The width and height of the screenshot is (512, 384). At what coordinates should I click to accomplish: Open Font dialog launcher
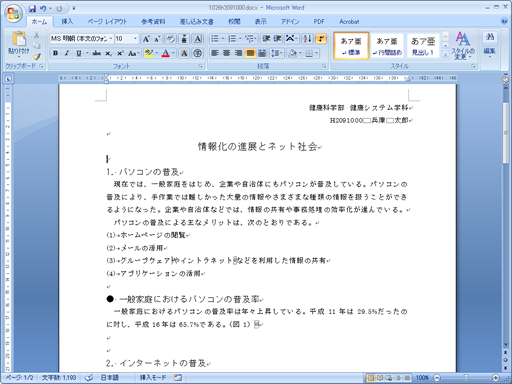point(201,66)
